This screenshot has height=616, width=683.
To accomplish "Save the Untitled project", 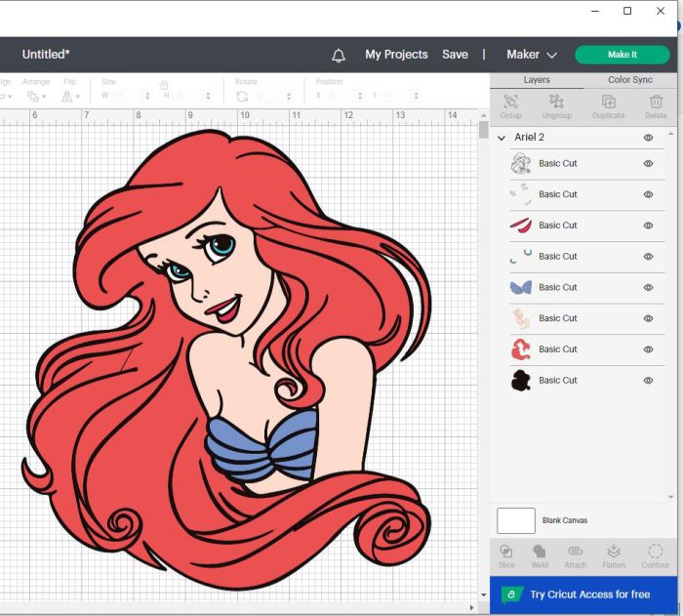I will [455, 55].
